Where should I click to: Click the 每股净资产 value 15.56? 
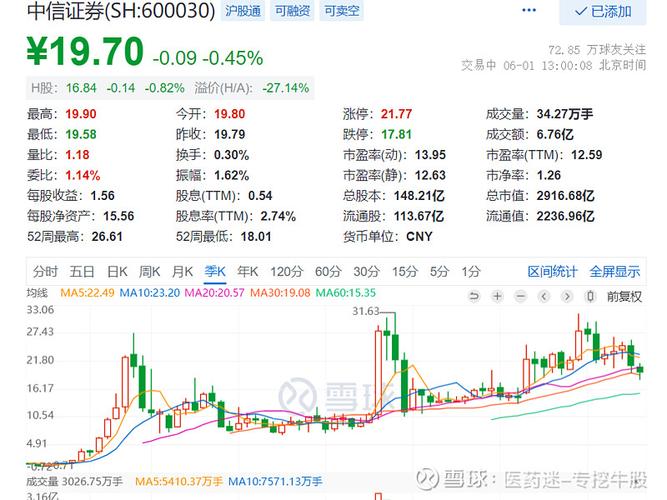(119, 216)
